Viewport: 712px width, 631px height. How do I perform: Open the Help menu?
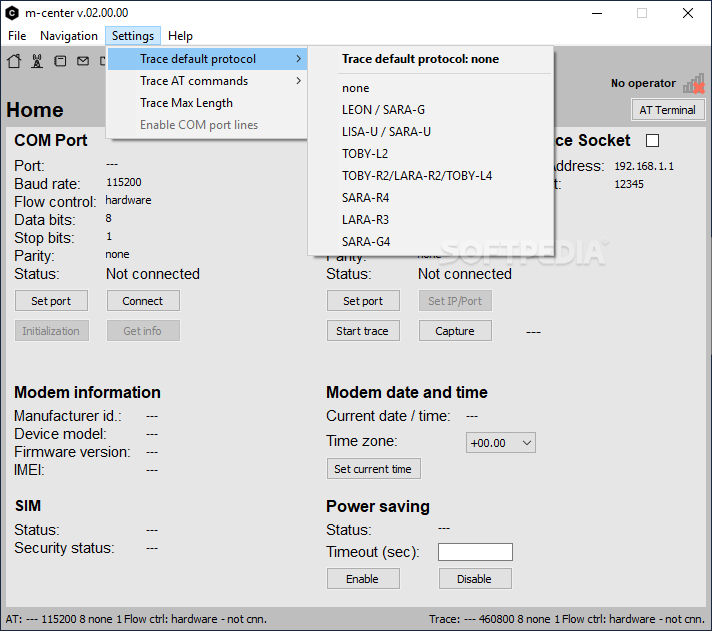pyautogui.click(x=180, y=36)
